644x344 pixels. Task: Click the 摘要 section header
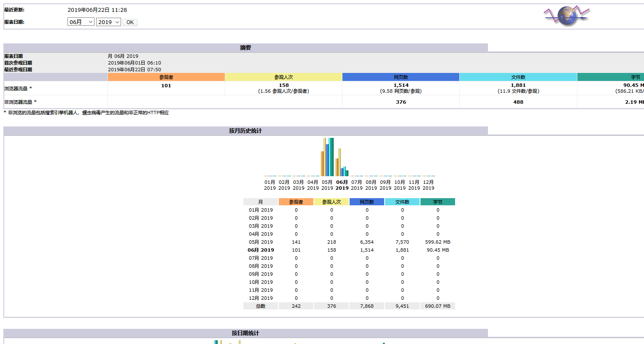(246, 48)
